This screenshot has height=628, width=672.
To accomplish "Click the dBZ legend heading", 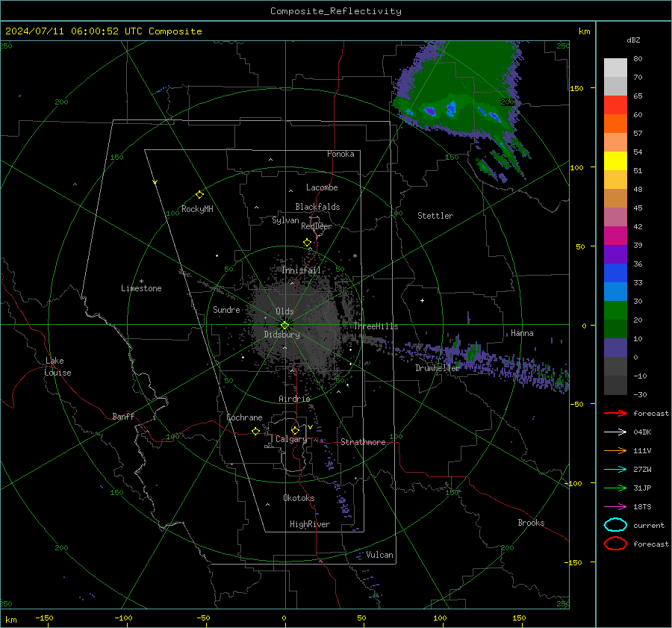I will [x=633, y=40].
